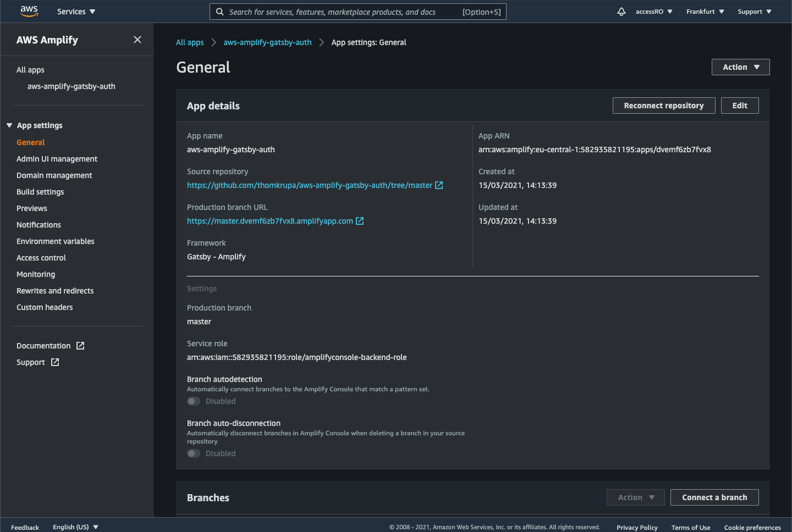Click the Support external link icon in sidebar
The image size is (792, 532).
coord(55,362)
